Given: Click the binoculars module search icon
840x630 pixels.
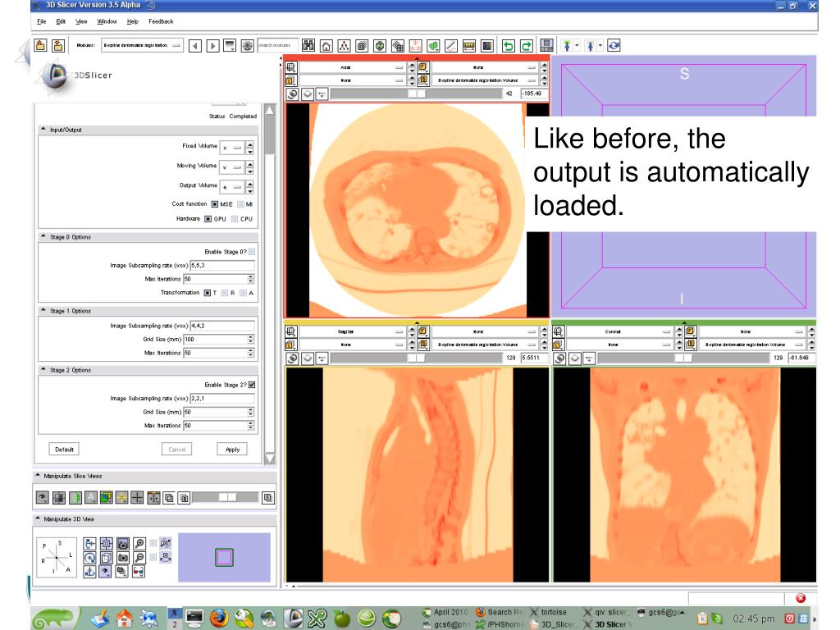Looking at the screenshot, I should tap(308, 46).
